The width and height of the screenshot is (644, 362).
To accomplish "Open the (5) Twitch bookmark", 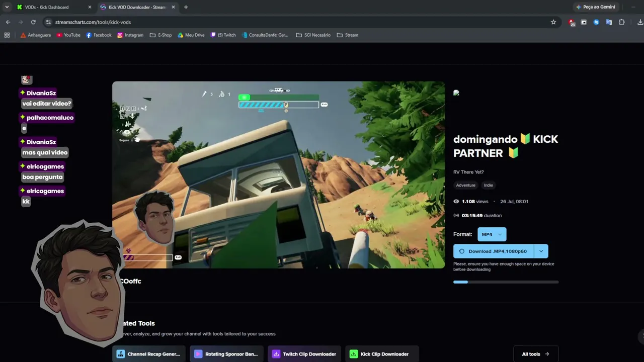I will pyautogui.click(x=223, y=35).
